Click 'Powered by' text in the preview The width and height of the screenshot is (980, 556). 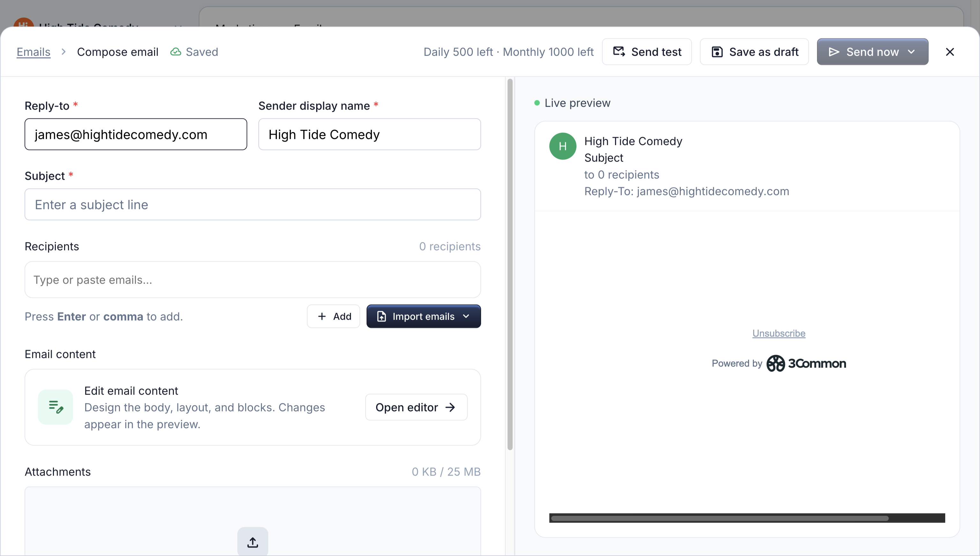pyautogui.click(x=737, y=363)
